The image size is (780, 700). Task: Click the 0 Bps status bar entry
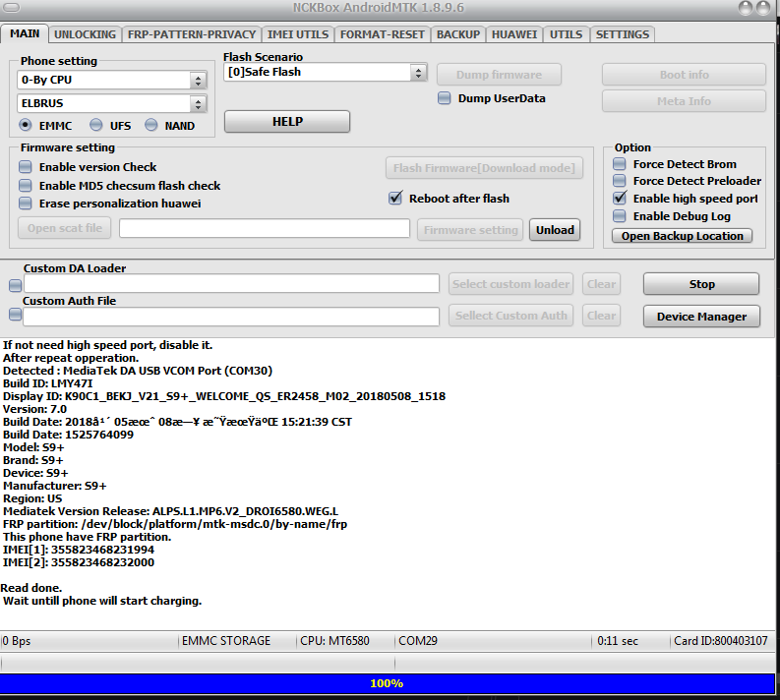(x=17, y=641)
